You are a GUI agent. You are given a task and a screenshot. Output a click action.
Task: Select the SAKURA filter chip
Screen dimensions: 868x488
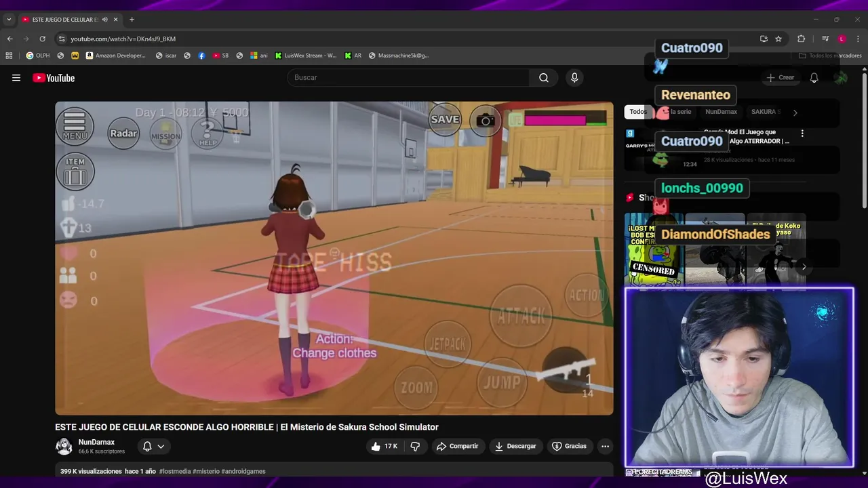click(766, 112)
